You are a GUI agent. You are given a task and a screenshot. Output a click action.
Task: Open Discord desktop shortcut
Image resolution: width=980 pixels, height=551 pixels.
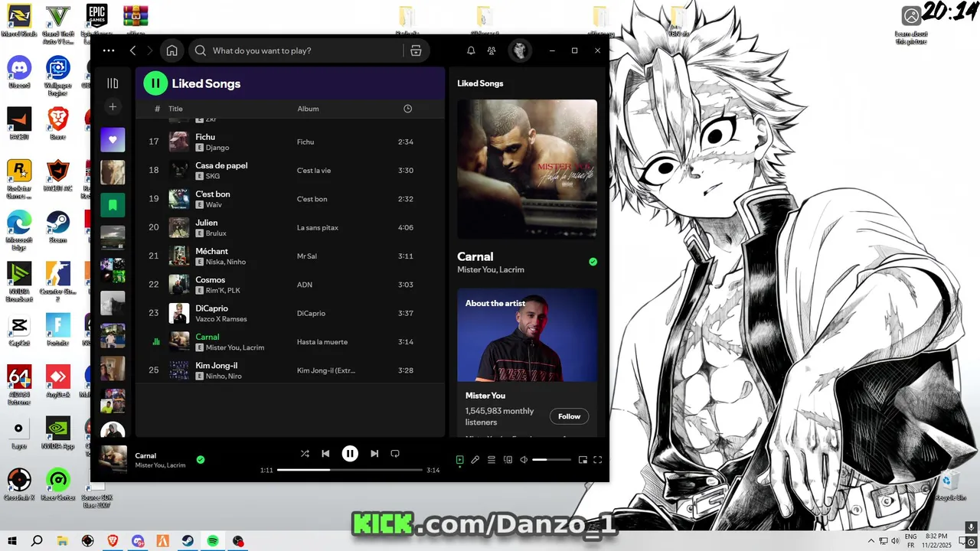19,72
